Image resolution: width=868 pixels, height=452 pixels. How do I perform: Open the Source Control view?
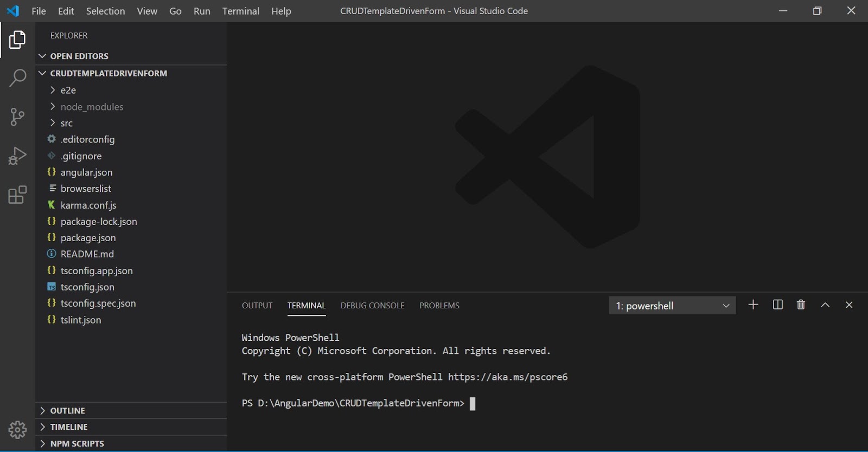click(17, 117)
